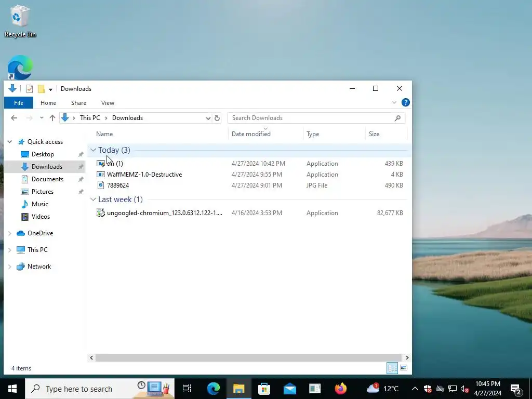Go up one folder level arrow
Image resolution: width=532 pixels, height=399 pixels.
click(x=52, y=118)
